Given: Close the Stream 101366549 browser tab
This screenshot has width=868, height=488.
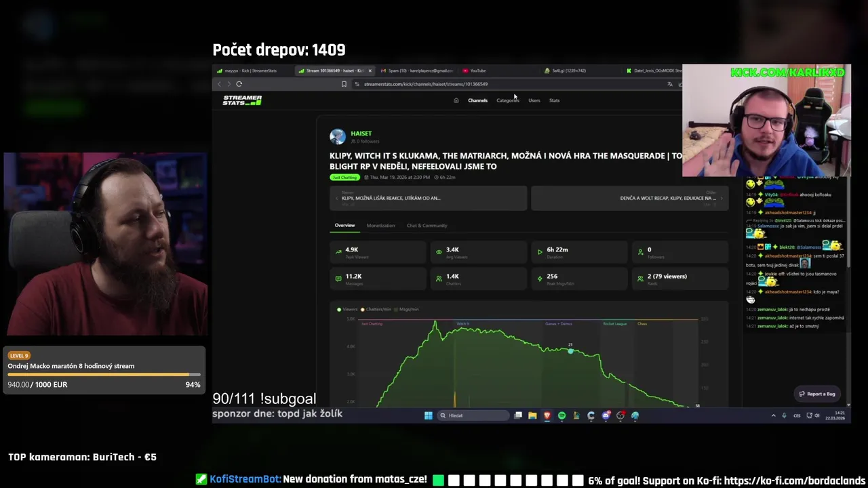Looking at the screenshot, I should click(x=370, y=70).
